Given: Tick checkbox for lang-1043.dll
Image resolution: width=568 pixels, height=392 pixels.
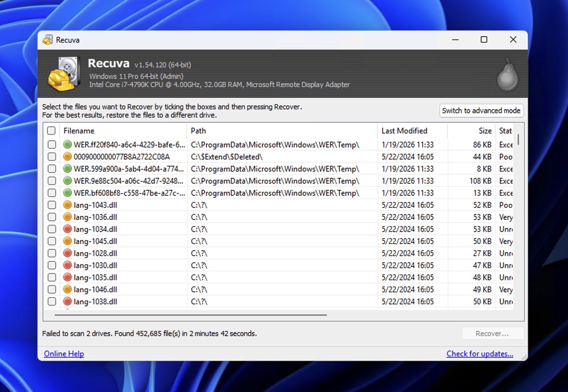Looking at the screenshot, I should coord(52,205).
